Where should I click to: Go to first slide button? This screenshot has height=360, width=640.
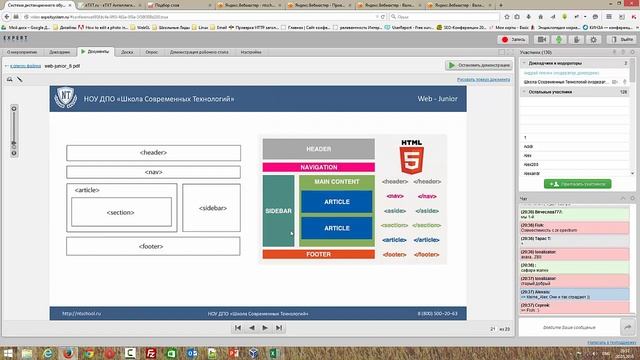[x=238, y=328]
